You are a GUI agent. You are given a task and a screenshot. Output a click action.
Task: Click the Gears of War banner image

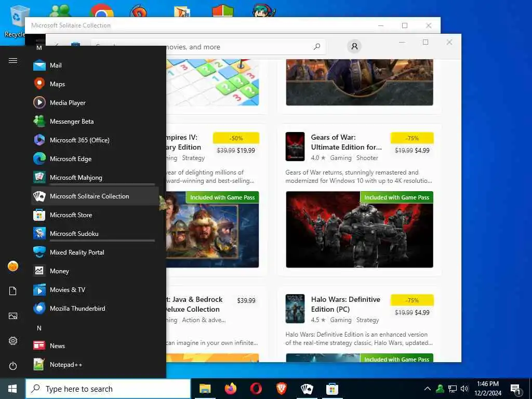coord(360,229)
